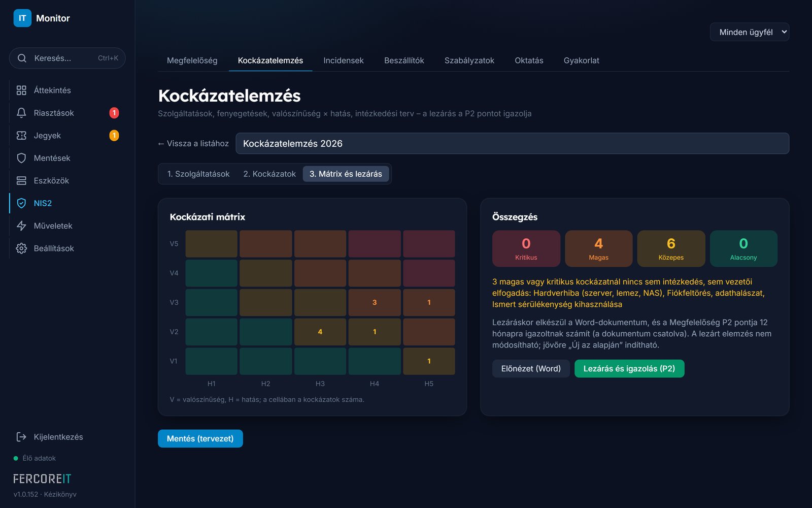Select step 1. Szolgáltatások

click(198, 174)
